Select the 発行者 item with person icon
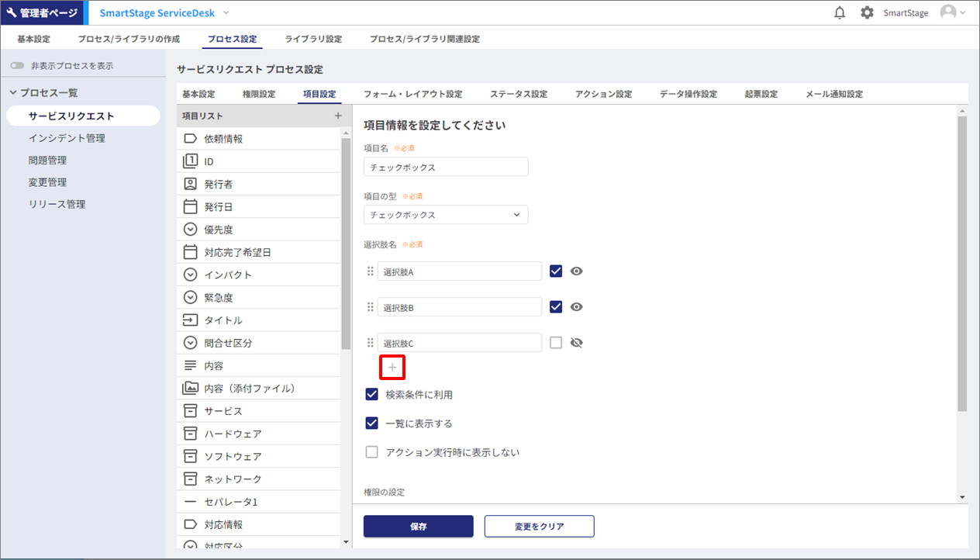The image size is (980, 560). [218, 184]
